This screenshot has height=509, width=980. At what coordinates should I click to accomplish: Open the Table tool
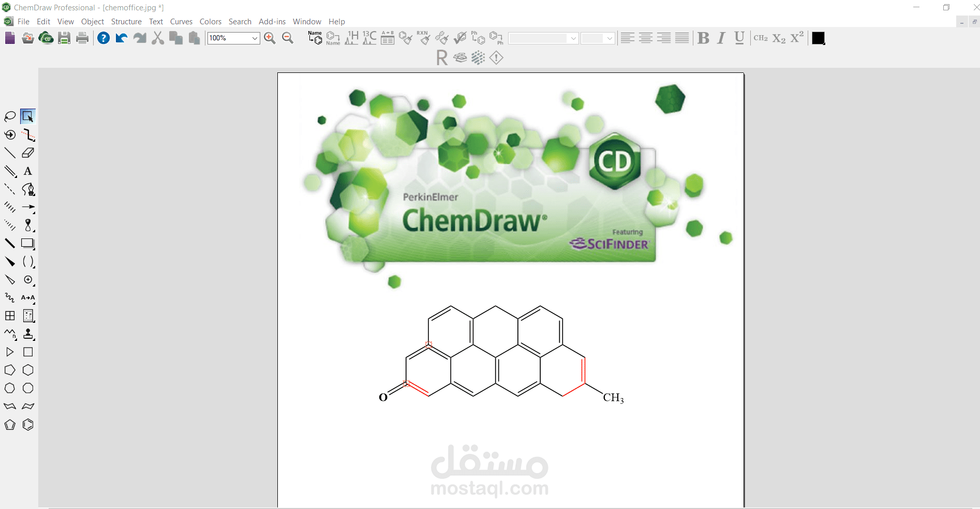[x=9, y=316]
